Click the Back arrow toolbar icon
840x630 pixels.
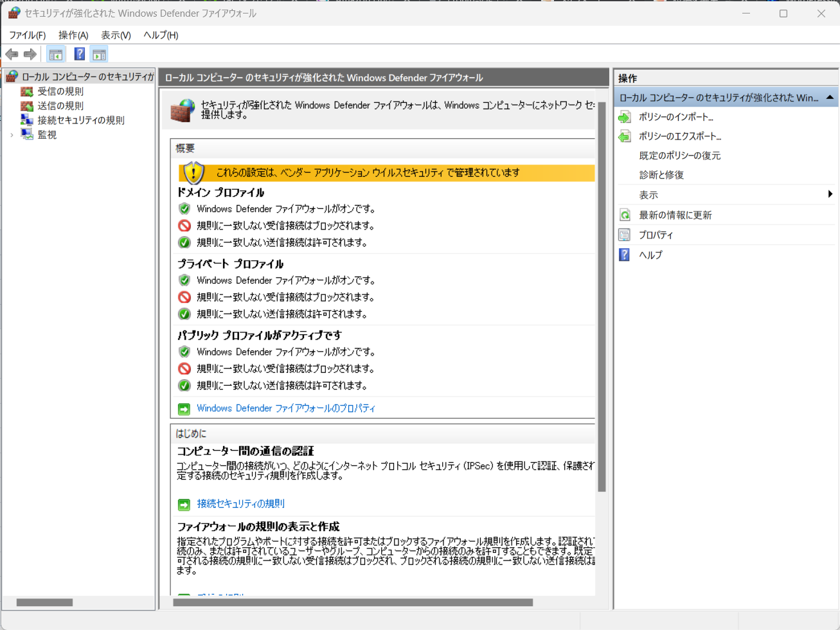tap(12, 55)
